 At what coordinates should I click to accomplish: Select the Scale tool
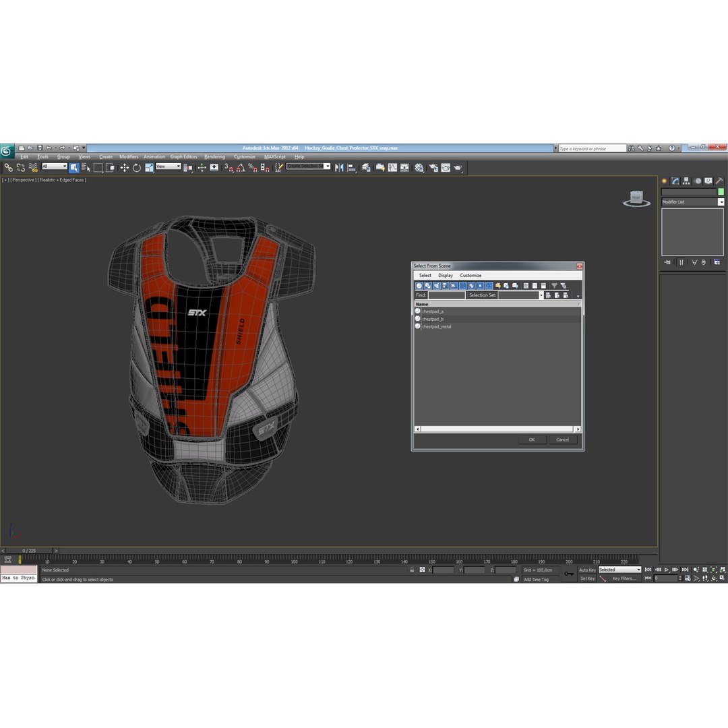point(148,168)
